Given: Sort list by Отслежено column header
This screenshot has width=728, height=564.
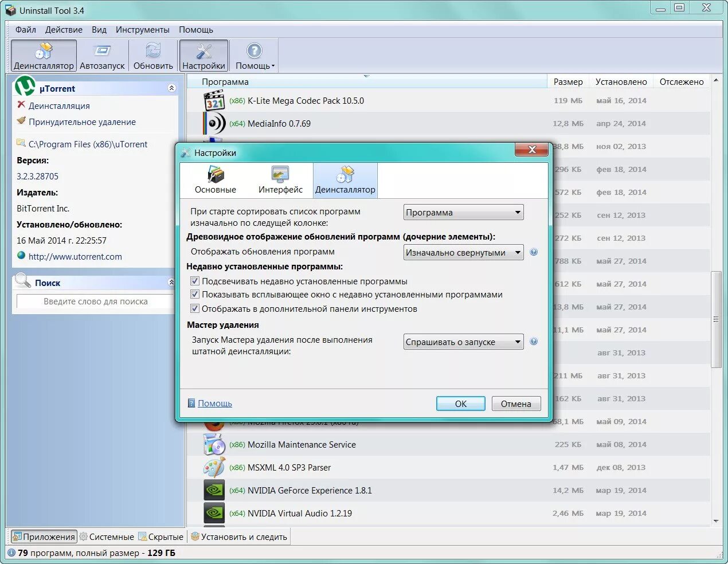Looking at the screenshot, I should point(682,81).
